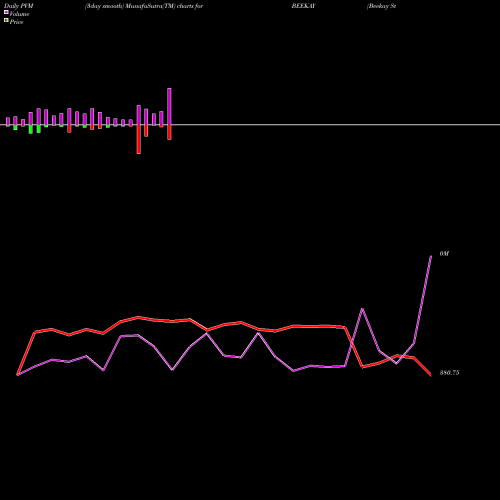Click the magenta Volume legend swatch
The image size is (500, 500).
(x=6, y=12)
